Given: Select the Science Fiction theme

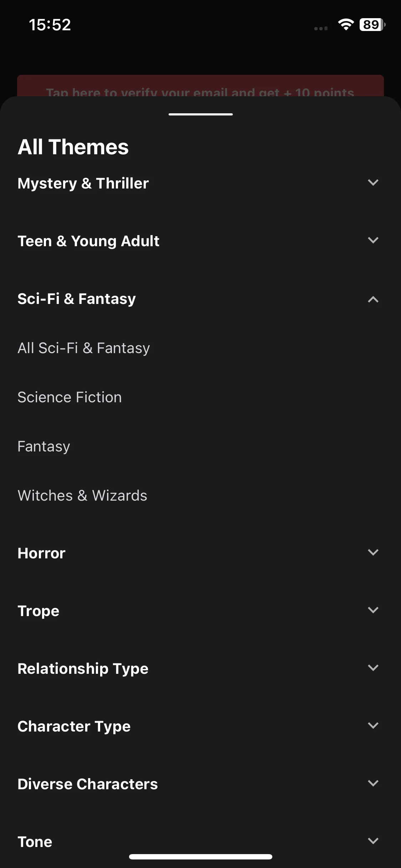Looking at the screenshot, I should point(70,397).
